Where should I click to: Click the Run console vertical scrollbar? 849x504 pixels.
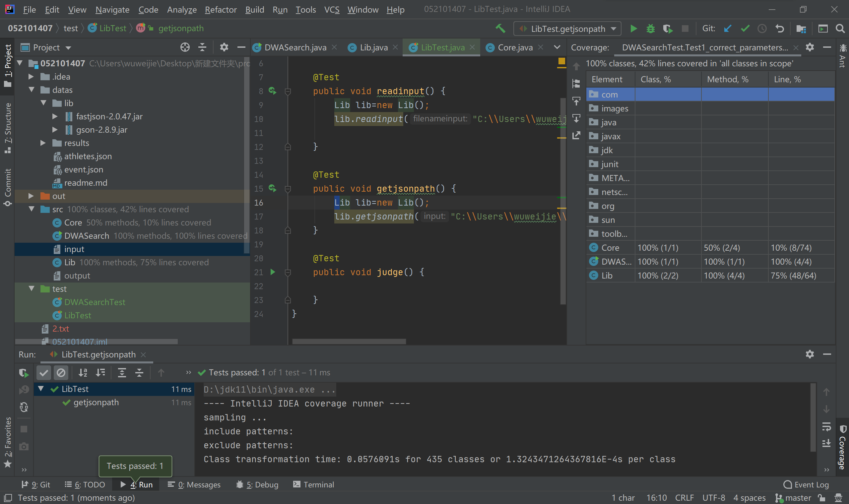point(813,417)
